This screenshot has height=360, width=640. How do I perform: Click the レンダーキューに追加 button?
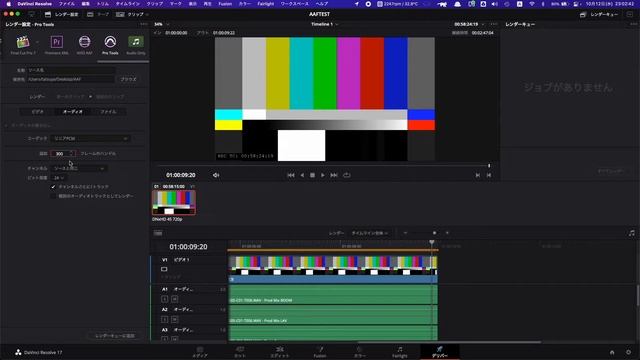[115, 336]
